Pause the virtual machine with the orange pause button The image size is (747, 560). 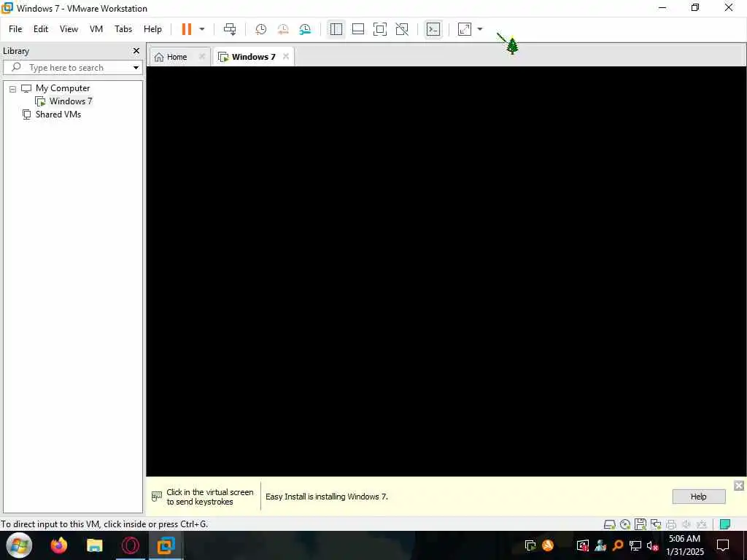pyautogui.click(x=186, y=29)
